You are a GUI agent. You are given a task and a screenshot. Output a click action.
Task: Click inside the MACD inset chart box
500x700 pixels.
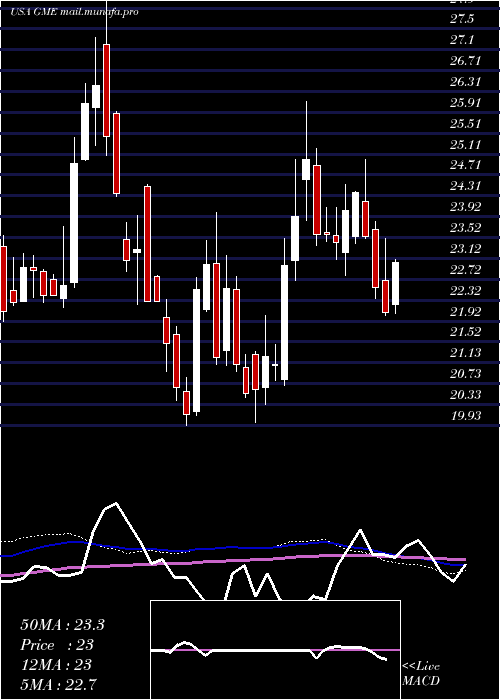[x=275, y=650]
